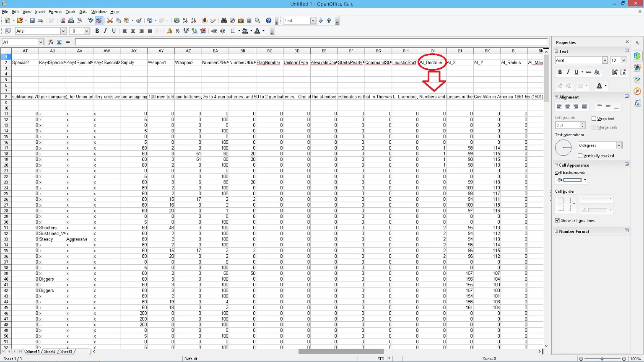This screenshot has height=362, width=644.
Task: Toggle center horizontal alignment in the toolbar
Action: tap(133, 31)
